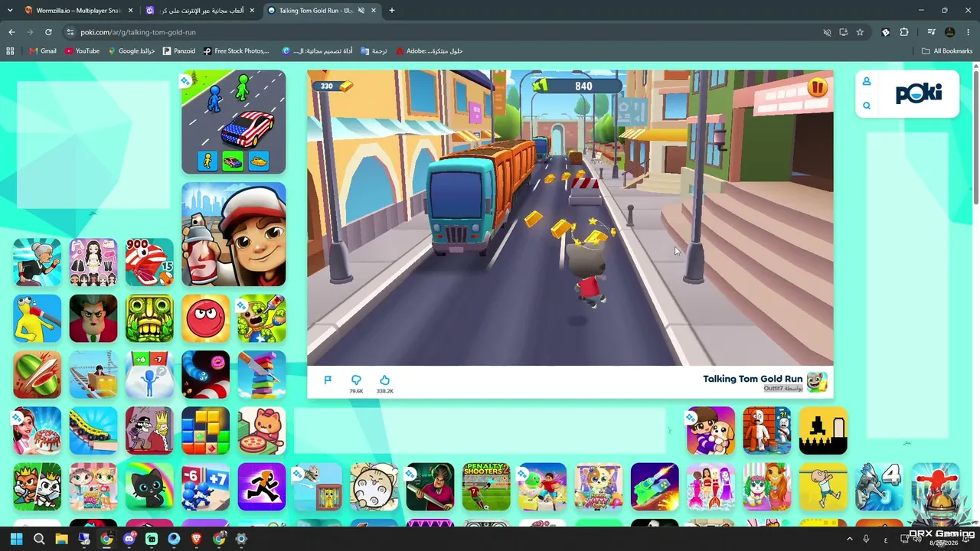Launch the Penalty Shooters 2 game

tap(486, 487)
